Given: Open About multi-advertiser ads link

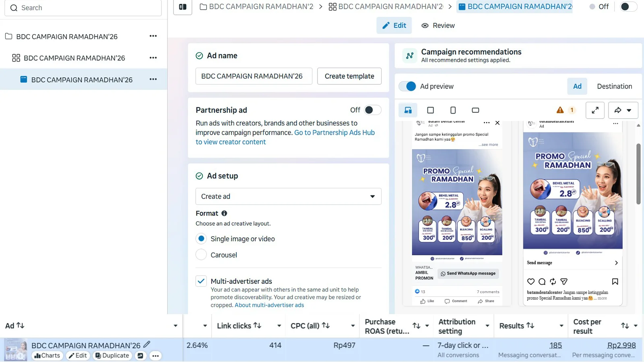Looking at the screenshot, I should (x=269, y=305).
